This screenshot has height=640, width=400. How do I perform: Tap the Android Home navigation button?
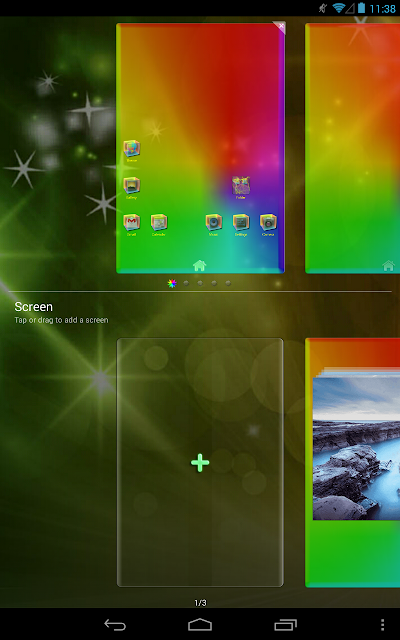(x=200, y=624)
